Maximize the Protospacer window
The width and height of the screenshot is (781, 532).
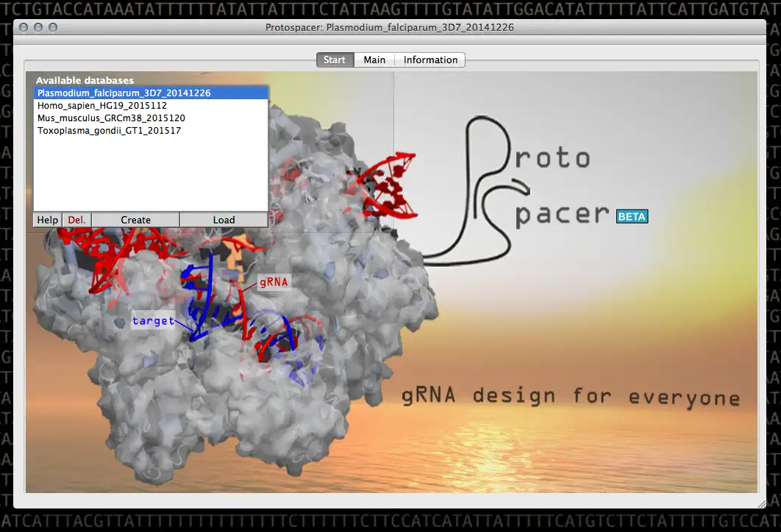[x=53, y=27]
